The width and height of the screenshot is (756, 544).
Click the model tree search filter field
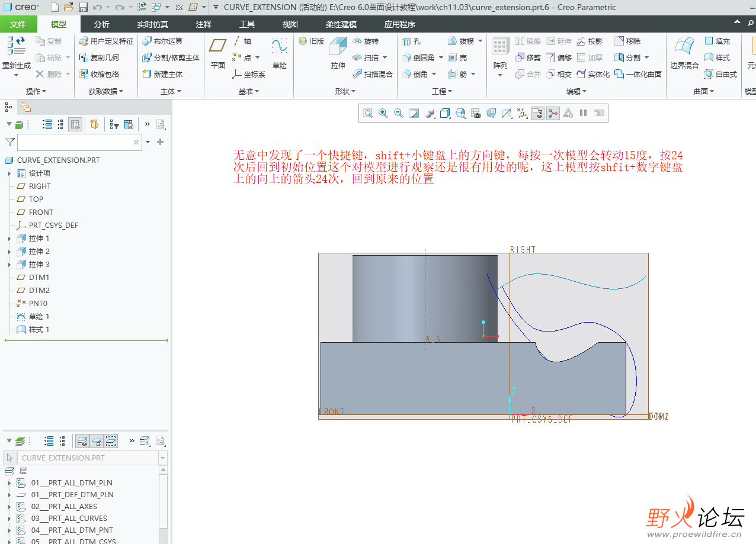coord(79,142)
